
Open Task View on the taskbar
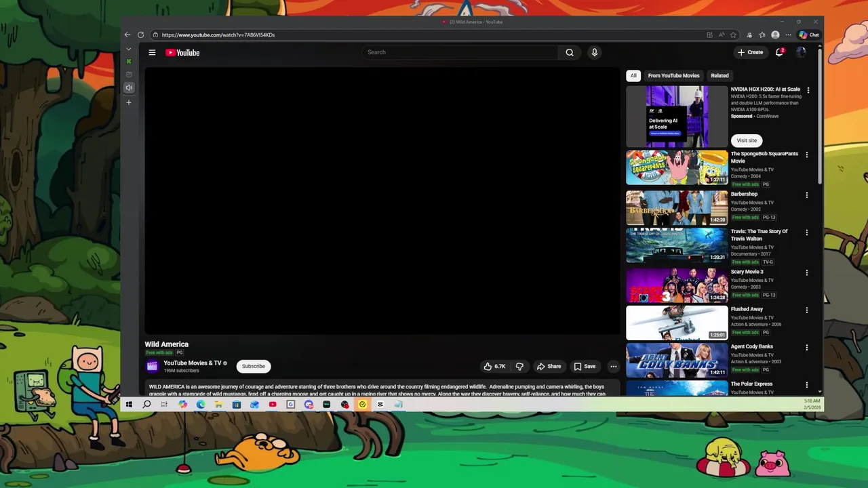pyautogui.click(x=164, y=405)
